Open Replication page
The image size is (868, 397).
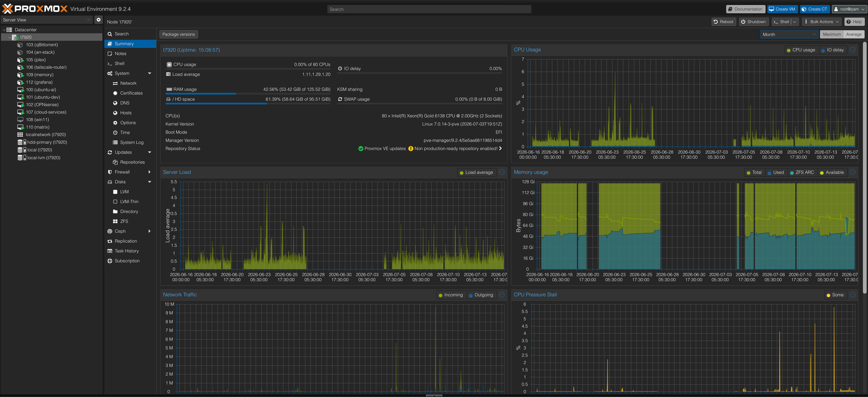(130, 241)
